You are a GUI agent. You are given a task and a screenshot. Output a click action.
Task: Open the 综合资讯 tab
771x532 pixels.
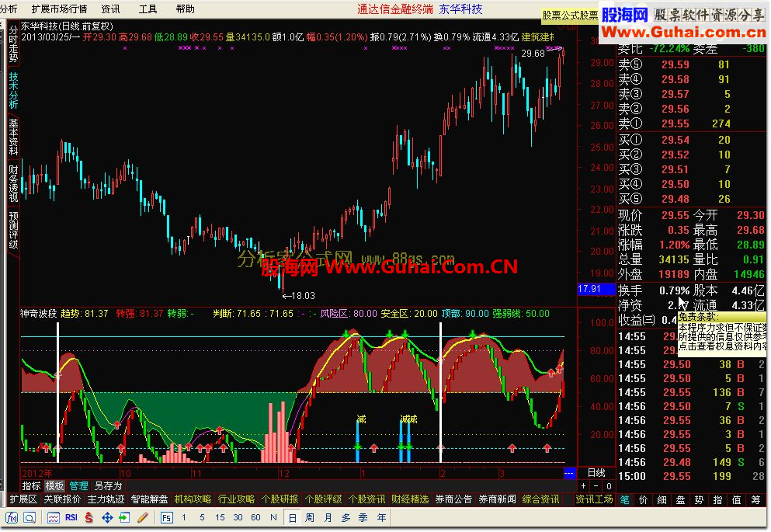click(540, 499)
